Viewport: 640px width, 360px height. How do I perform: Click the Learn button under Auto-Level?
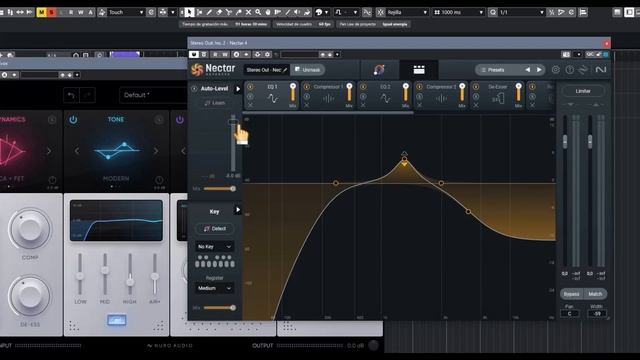(x=215, y=103)
